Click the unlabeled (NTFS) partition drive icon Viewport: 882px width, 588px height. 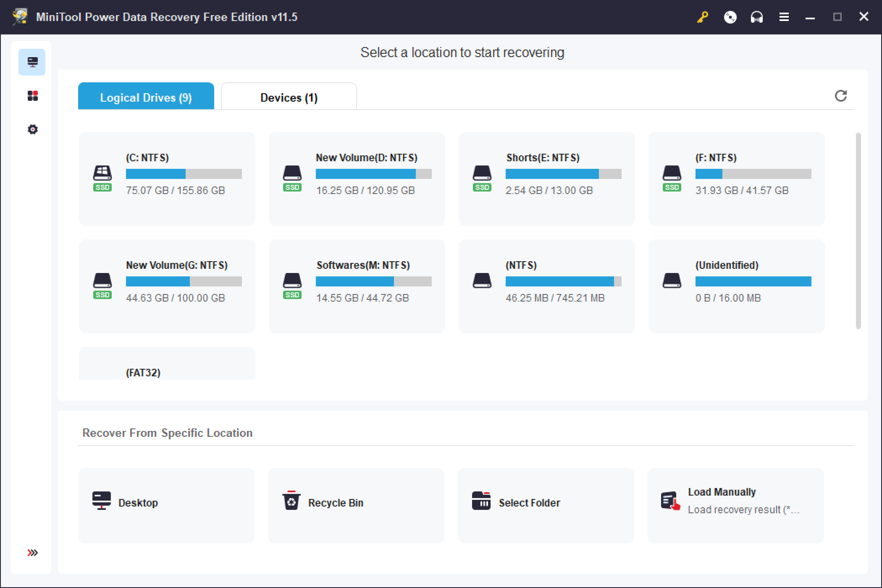482,281
